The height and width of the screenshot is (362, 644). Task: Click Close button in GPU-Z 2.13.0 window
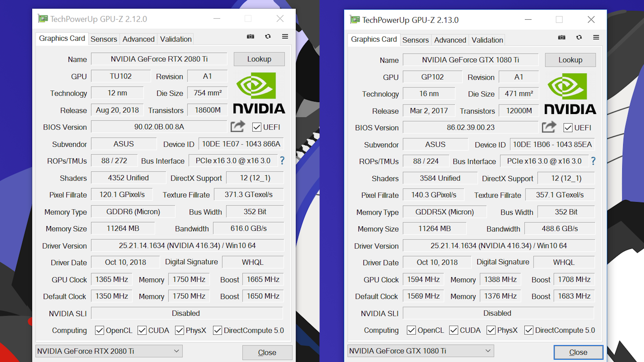(x=578, y=352)
